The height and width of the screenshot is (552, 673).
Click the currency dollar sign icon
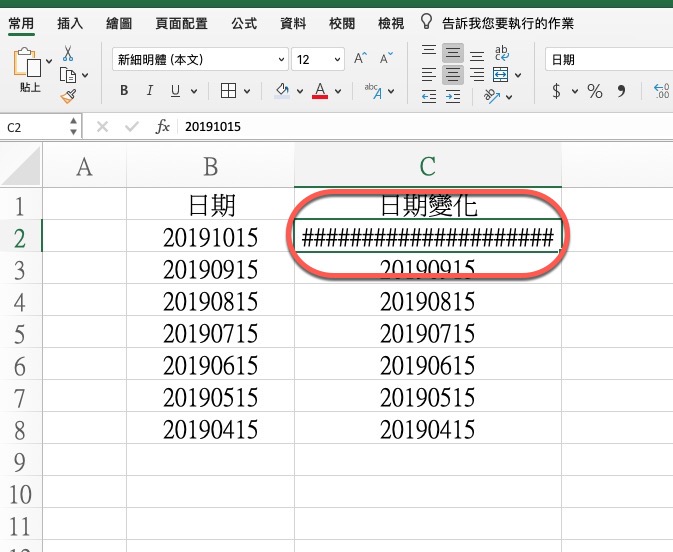tap(556, 91)
